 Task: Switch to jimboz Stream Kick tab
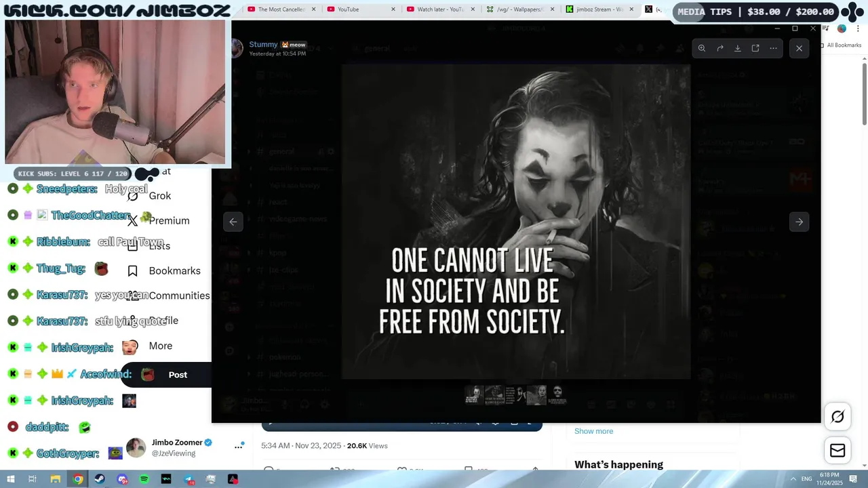599,9
